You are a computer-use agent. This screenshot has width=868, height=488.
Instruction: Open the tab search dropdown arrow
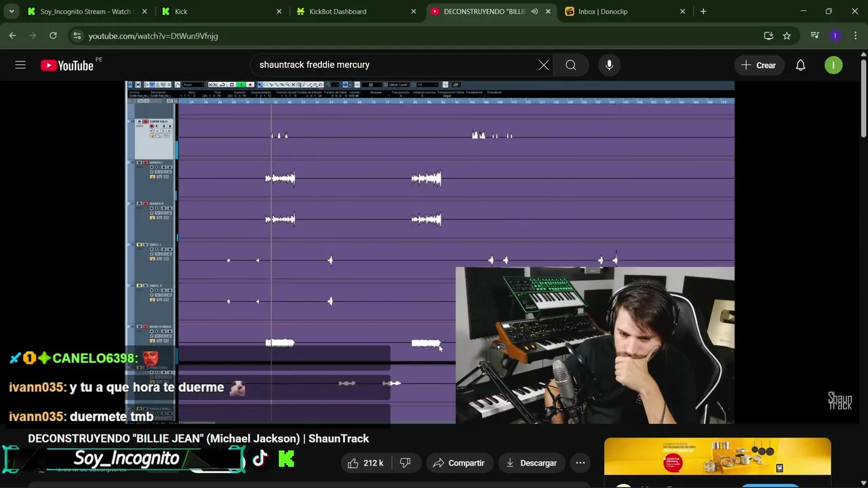pos(12,12)
